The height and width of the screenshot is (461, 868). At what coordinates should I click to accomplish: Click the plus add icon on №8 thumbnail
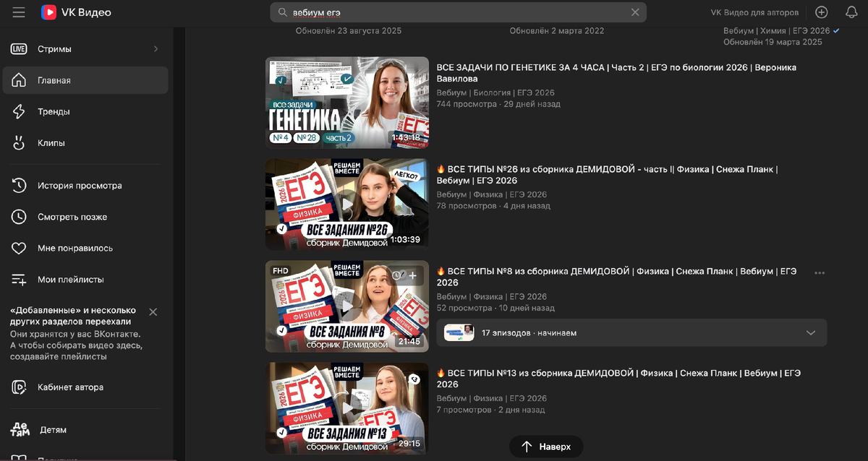[x=413, y=275]
